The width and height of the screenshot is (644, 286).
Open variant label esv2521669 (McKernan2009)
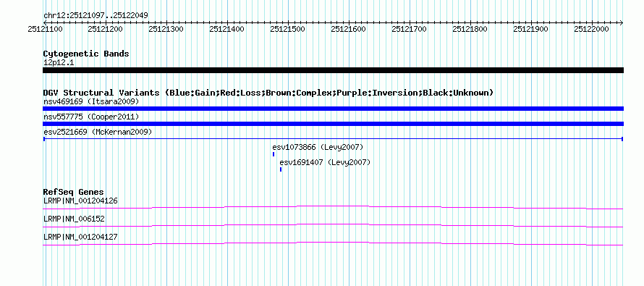click(98, 133)
